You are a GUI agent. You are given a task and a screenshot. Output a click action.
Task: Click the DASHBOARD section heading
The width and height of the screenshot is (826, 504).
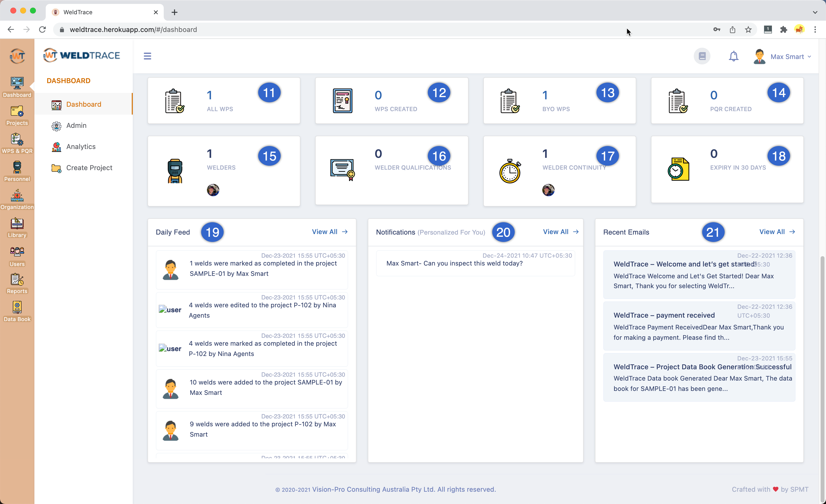click(x=68, y=81)
